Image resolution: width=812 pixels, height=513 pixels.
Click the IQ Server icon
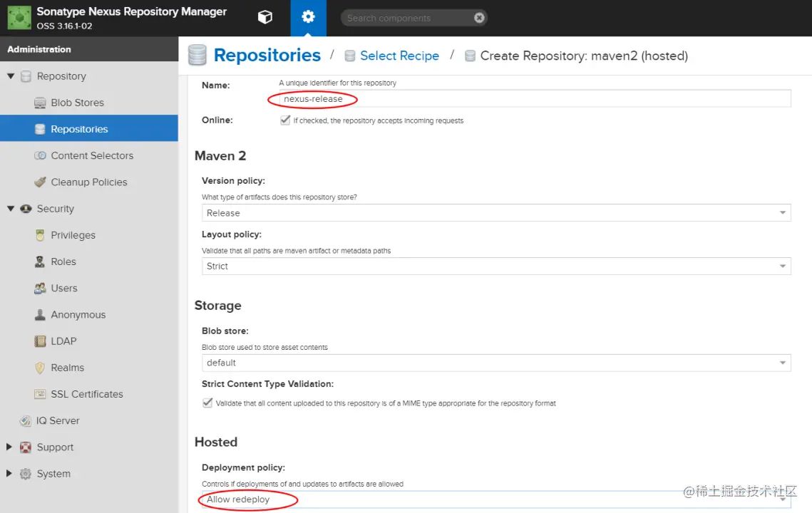(26, 420)
